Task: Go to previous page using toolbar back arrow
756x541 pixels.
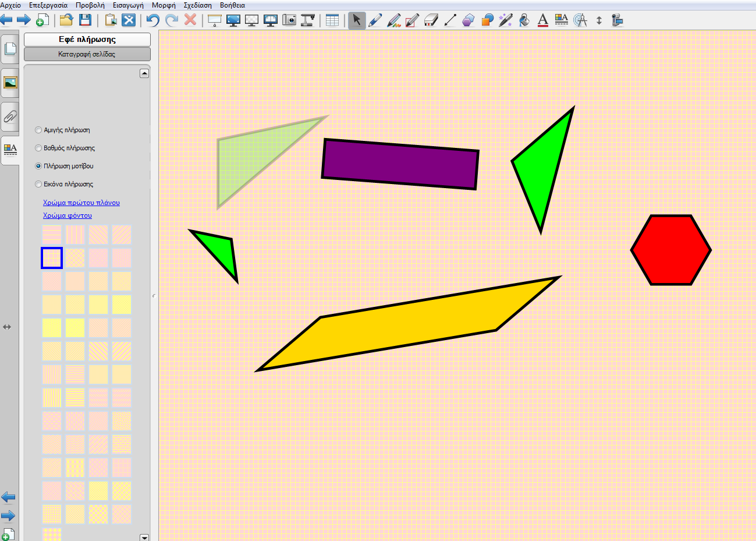Action: point(6,20)
